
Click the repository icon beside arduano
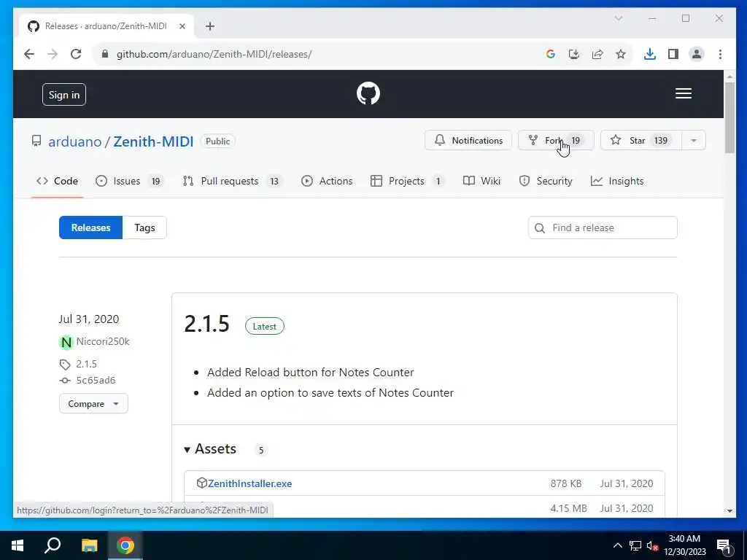[x=36, y=141]
